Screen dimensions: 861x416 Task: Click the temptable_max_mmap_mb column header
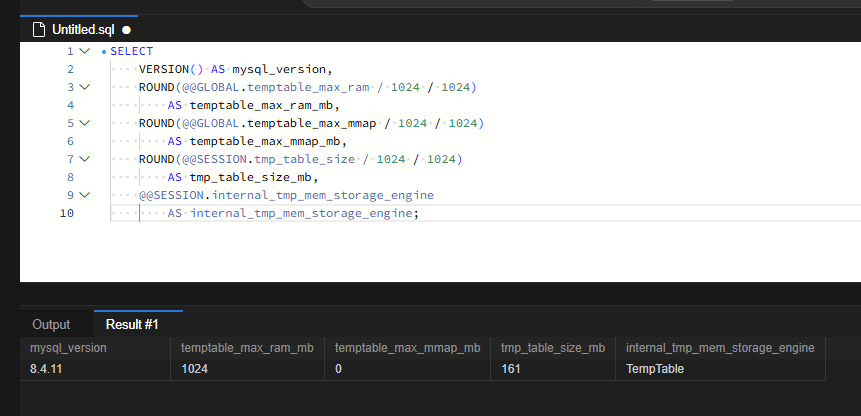(x=407, y=348)
